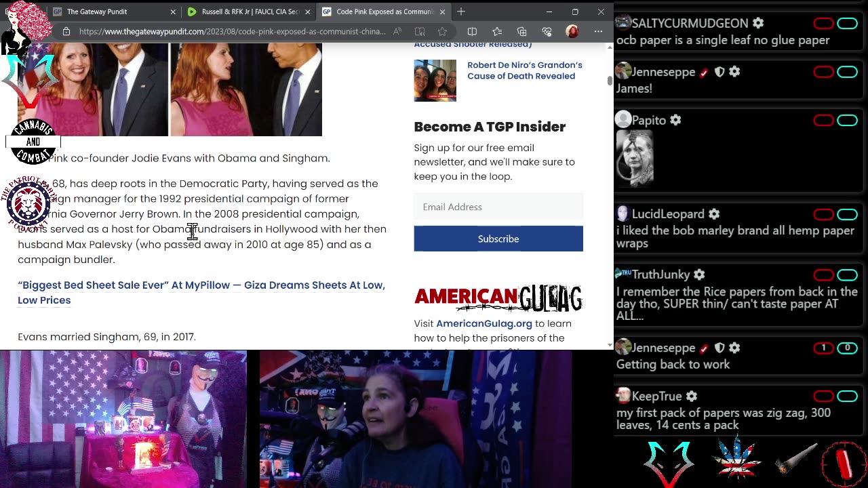Click red pill toggle on KeepTrue message
The image size is (868, 488).
824,396
